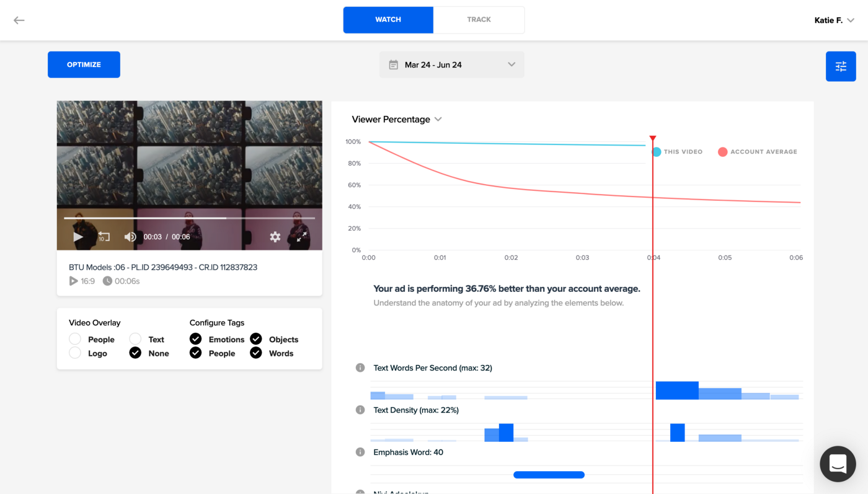Viewport: 868px width, 494px height.
Task: Open the chat support bubble
Action: pos(838,464)
